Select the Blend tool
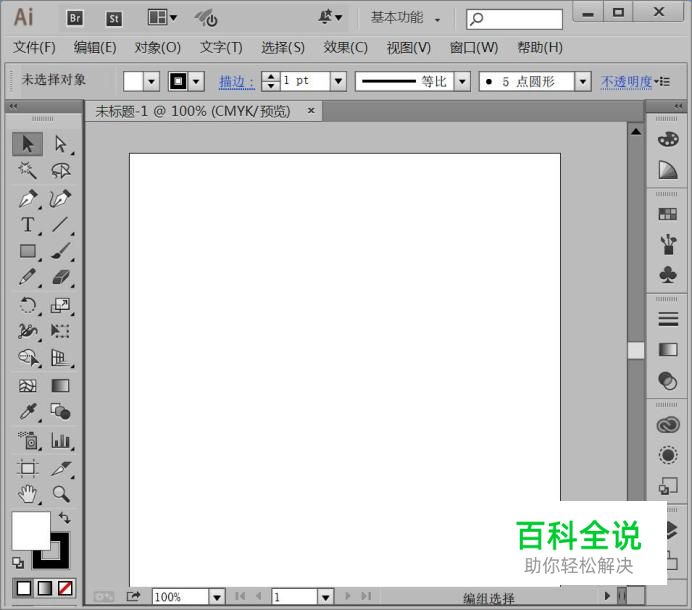Image resolution: width=692 pixels, height=610 pixels. 60,412
